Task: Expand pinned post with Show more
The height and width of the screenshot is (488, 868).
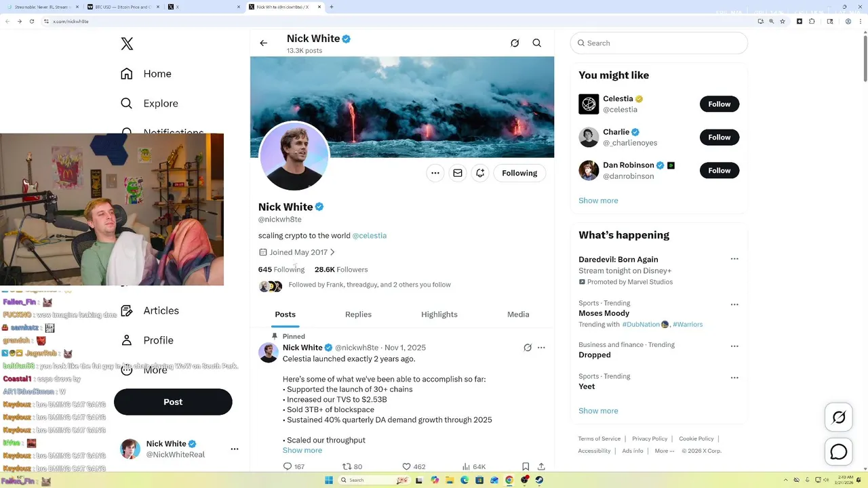Action: [302, 451]
